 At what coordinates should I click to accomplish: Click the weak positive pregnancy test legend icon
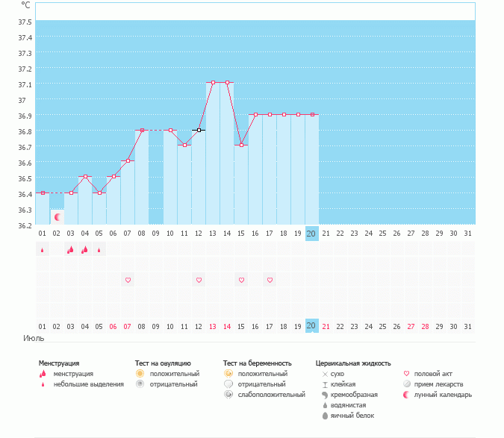(x=228, y=394)
